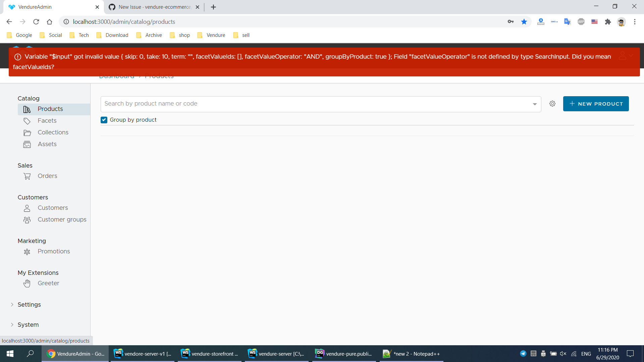Click the Facets tag icon
Viewport: 644px width, 362px height.
click(x=27, y=121)
